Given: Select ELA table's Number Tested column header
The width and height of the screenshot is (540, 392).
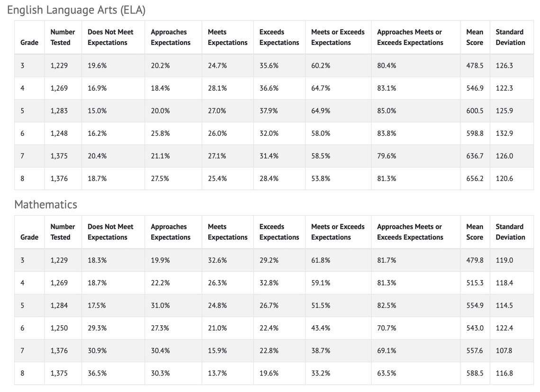Looking at the screenshot, I should (x=63, y=37).
